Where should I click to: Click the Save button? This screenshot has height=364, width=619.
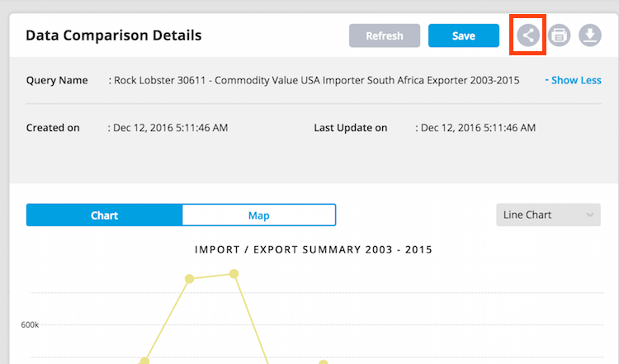(464, 35)
